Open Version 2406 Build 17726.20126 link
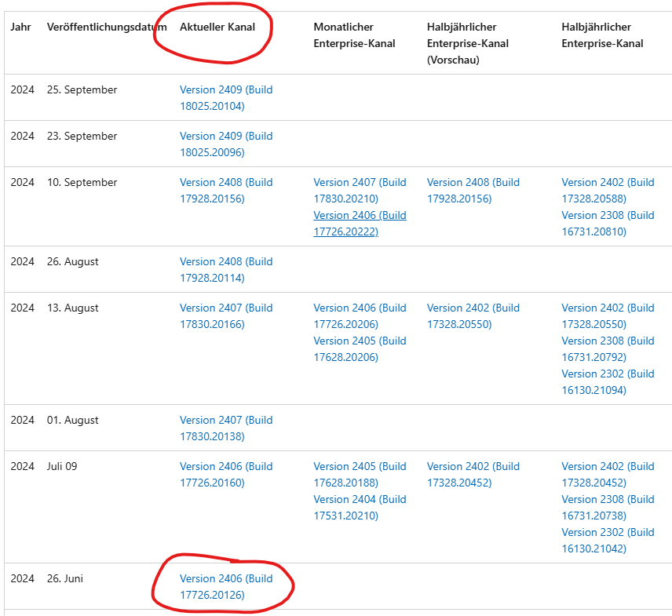The width and height of the screenshot is (672, 616). [226, 586]
